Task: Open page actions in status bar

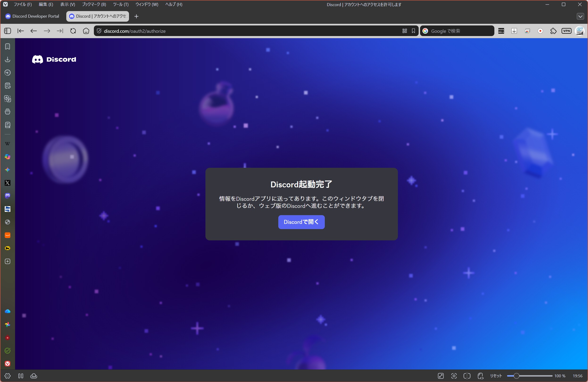Action: click(480, 376)
